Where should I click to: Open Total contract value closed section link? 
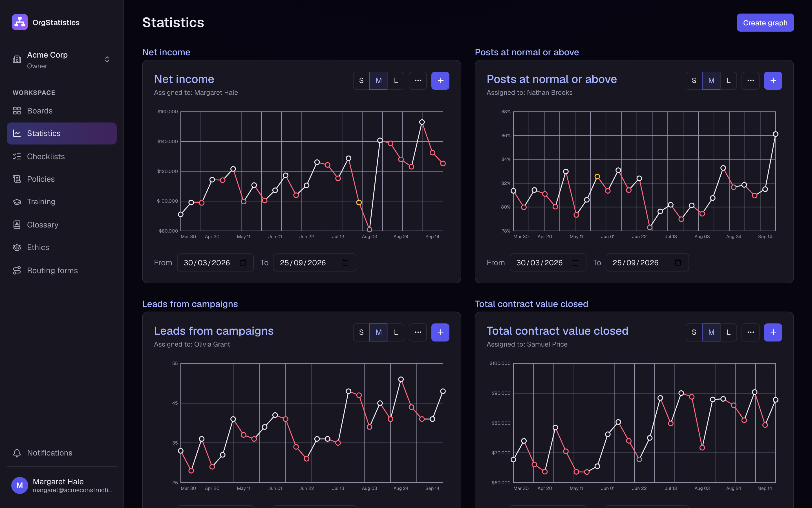[x=531, y=304]
